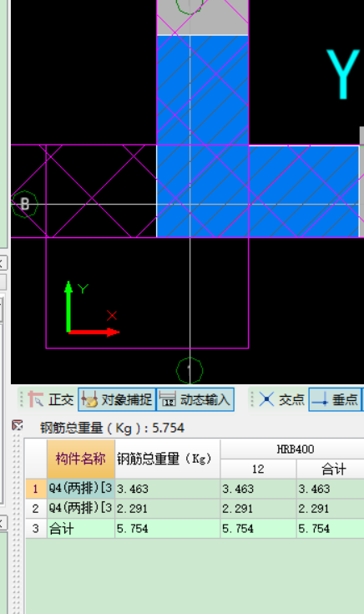Screen dimensions: 364x614
Task: Click total weight cell 3.463 in row 1
Action: tap(168, 489)
